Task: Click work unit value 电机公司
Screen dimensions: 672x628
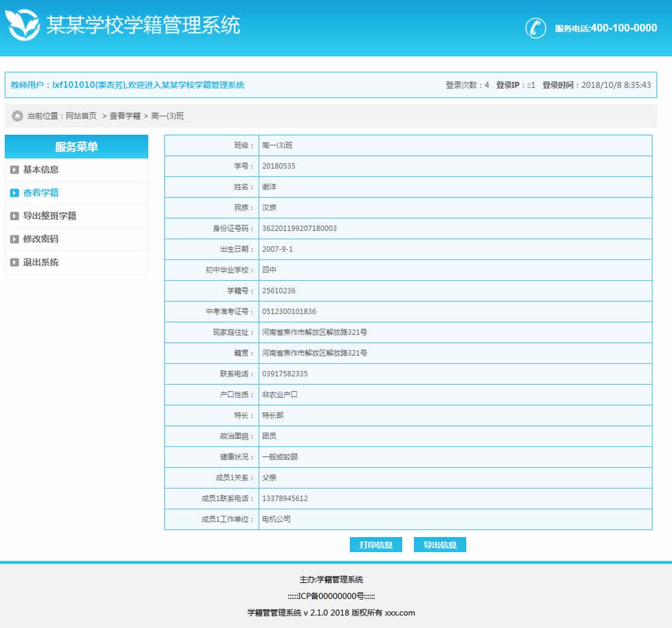Action: click(x=277, y=519)
